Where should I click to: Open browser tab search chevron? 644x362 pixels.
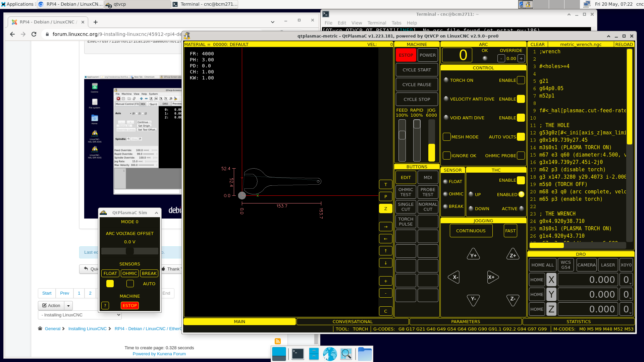point(273,22)
